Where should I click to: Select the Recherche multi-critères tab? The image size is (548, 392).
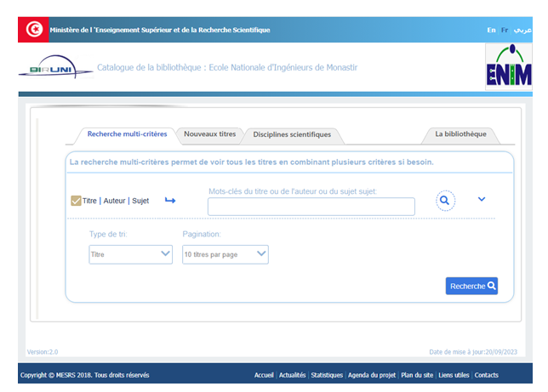tap(127, 134)
